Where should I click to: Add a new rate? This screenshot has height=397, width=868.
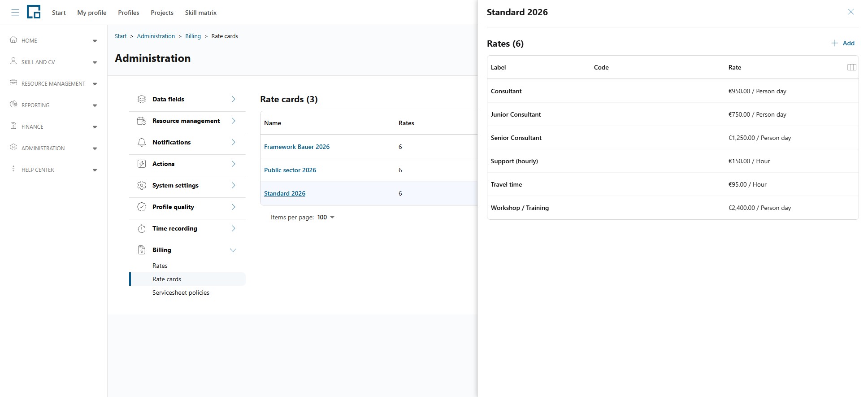point(843,43)
